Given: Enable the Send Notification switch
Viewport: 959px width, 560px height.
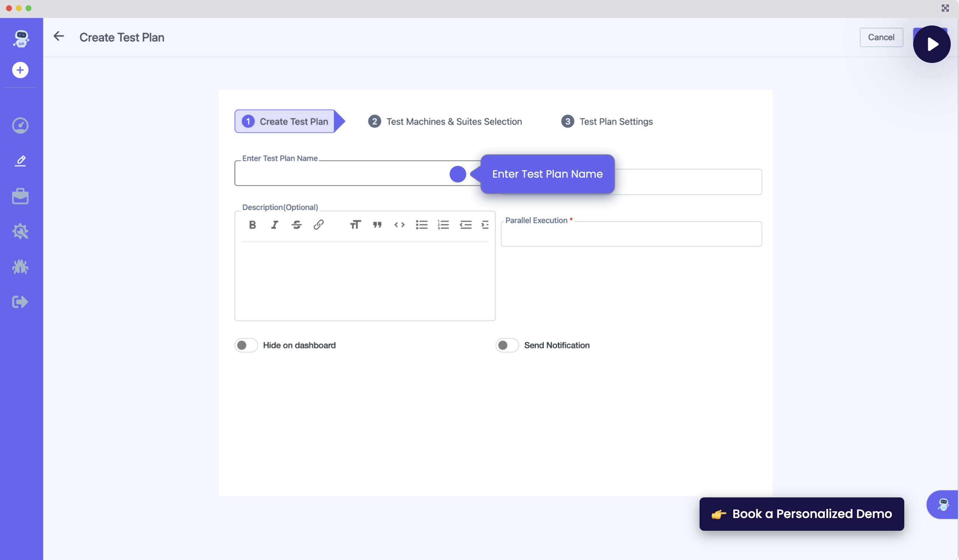Looking at the screenshot, I should click(x=507, y=345).
